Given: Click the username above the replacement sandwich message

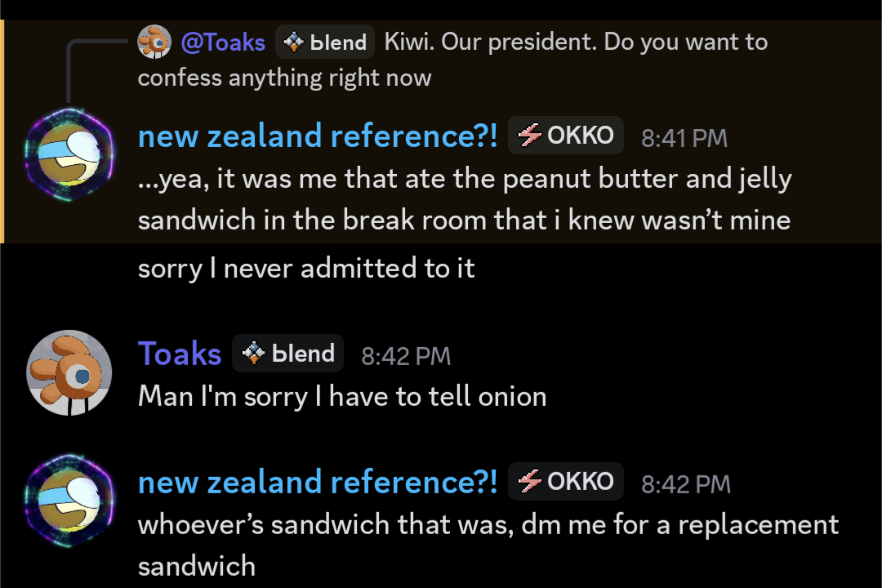Looking at the screenshot, I should coord(317,482).
